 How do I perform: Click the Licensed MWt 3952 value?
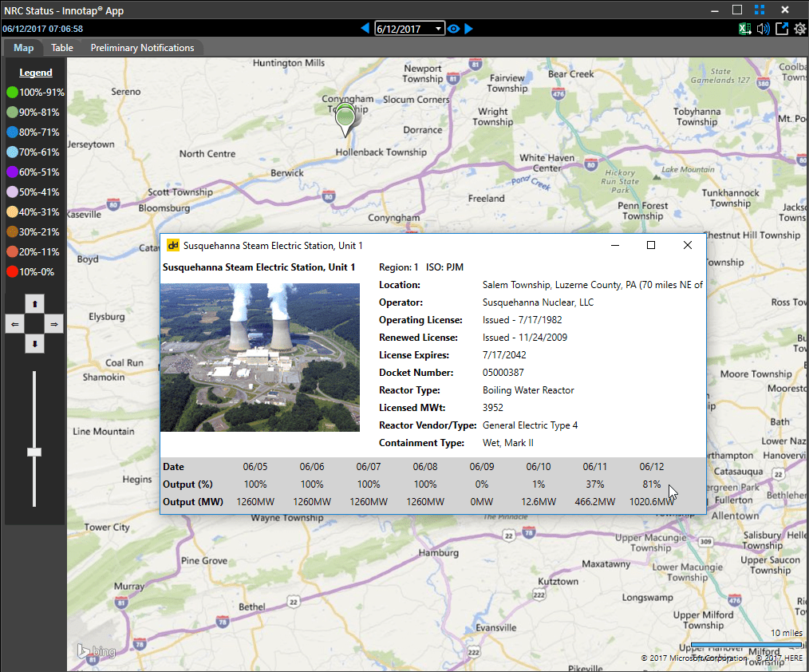493,408
